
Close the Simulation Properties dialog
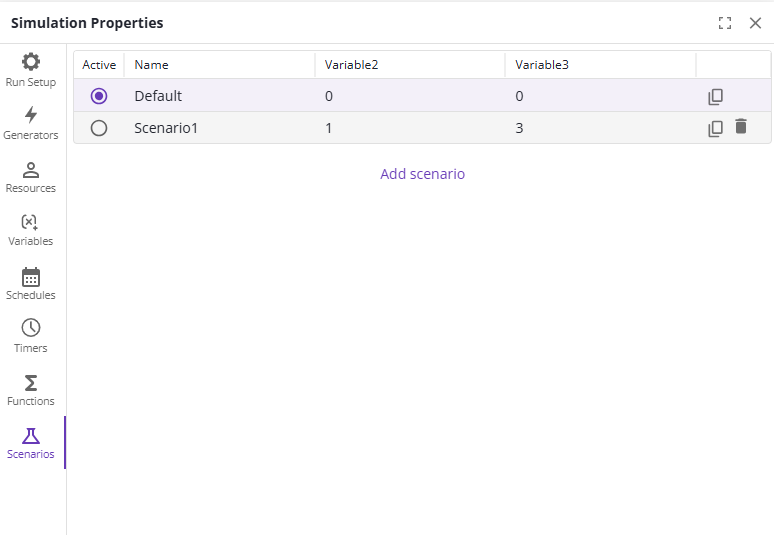(x=755, y=23)
